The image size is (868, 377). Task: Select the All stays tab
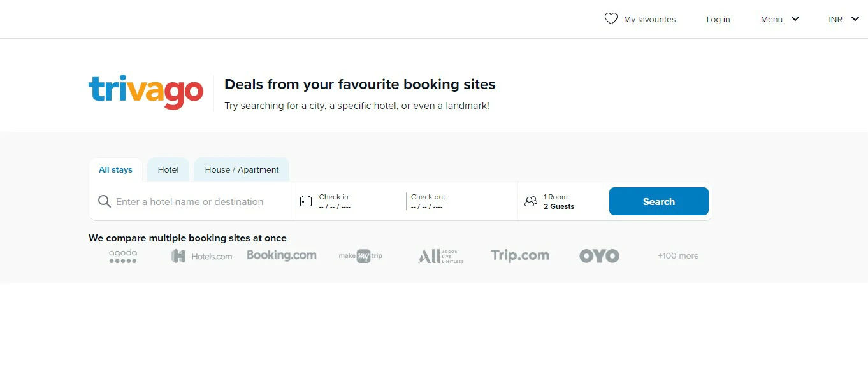tap(115, 170)
